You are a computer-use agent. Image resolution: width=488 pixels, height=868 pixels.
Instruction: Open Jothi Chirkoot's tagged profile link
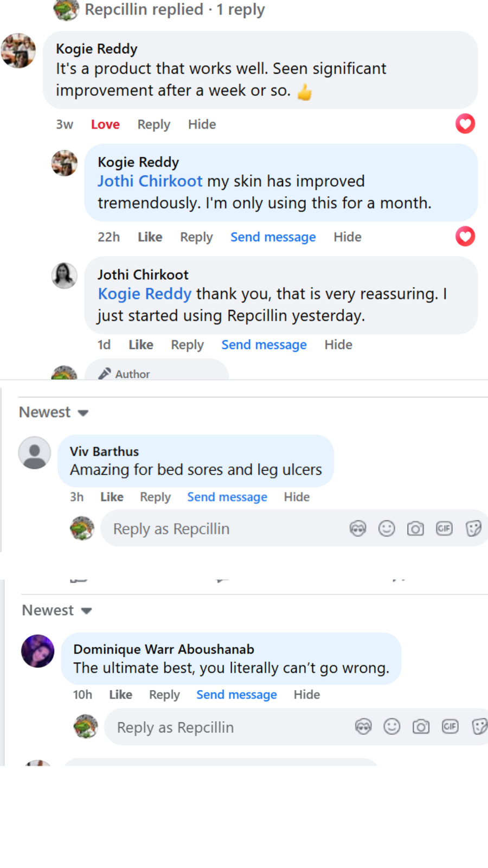pos(150,181)
